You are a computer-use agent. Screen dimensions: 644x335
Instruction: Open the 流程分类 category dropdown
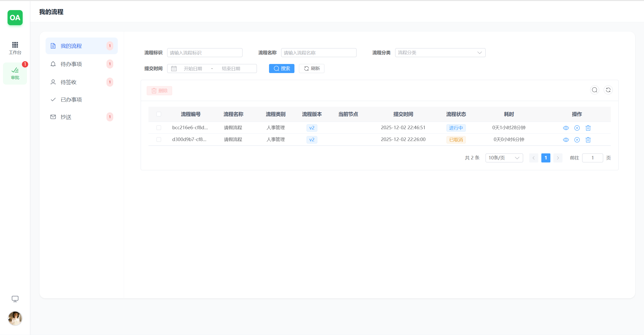pos(440,52)
